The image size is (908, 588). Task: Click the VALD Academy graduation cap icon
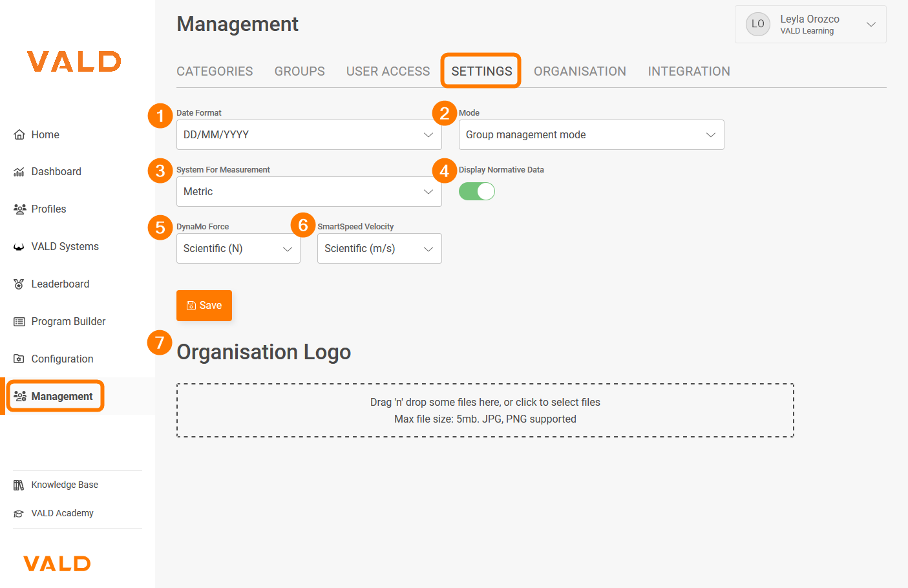(x=19, y=514)
